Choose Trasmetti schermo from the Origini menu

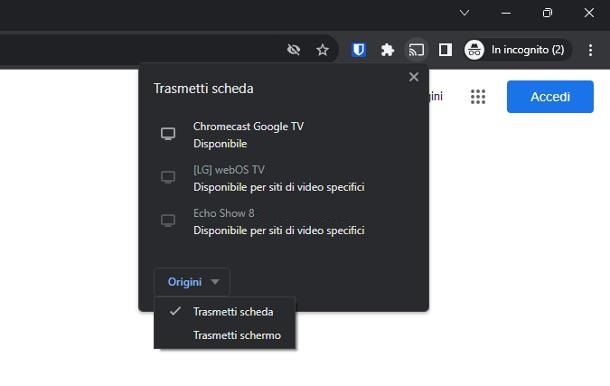click(x=225, y=335)
